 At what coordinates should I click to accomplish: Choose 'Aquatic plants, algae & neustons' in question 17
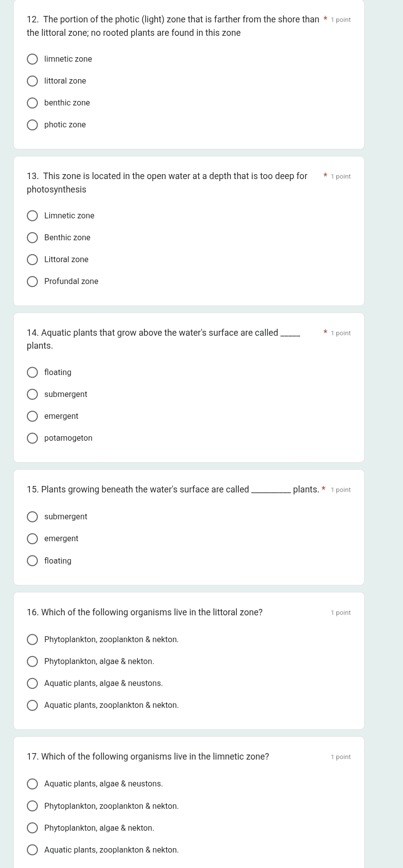pos(32,784)
